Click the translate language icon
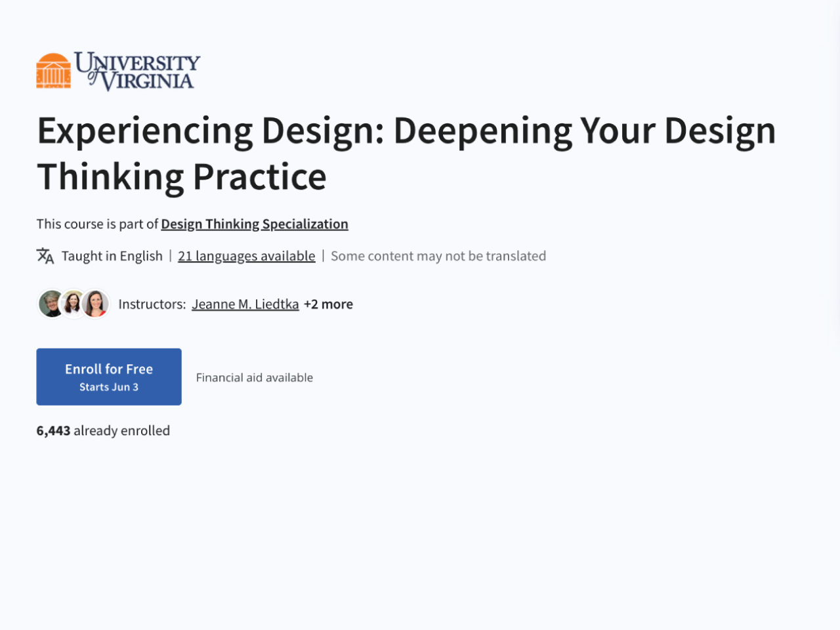This screenshot has width=840, height=630. (x=45, y=256)
